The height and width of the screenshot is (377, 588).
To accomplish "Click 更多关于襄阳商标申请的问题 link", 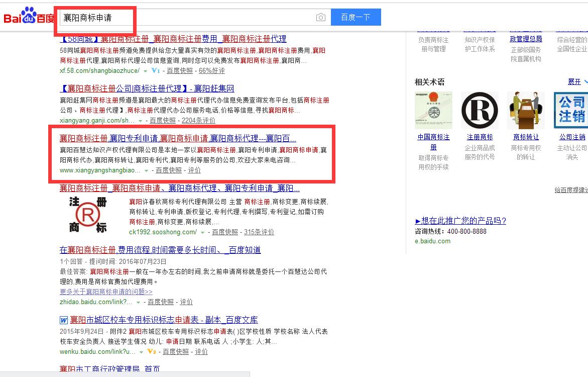I will pos(106,292).
